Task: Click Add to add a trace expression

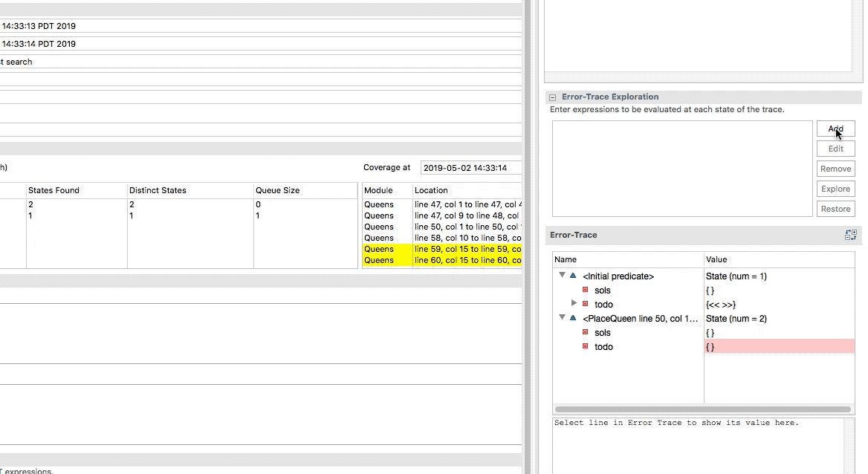Action: coord(835,129)
